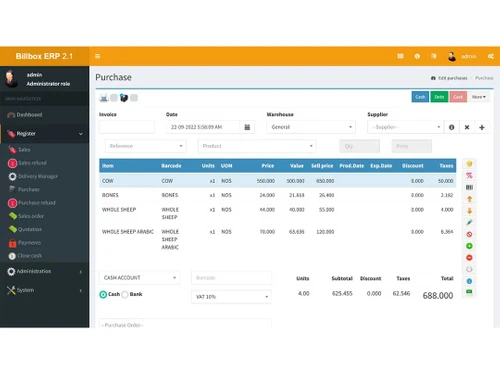Click the blue Cash payment button
Image resolution: width=500 pixels, height=375 pixels.
coord(420,97)
